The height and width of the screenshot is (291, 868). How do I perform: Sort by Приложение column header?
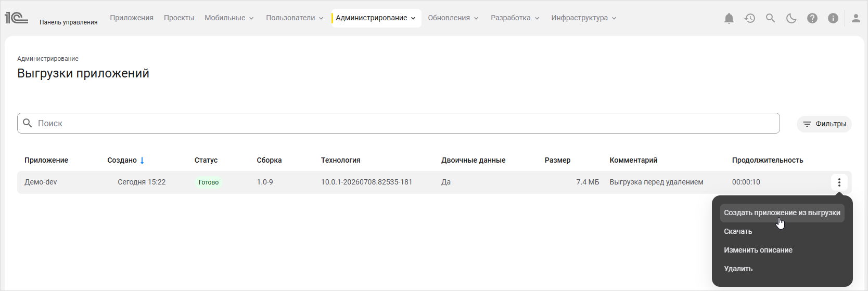46,160
